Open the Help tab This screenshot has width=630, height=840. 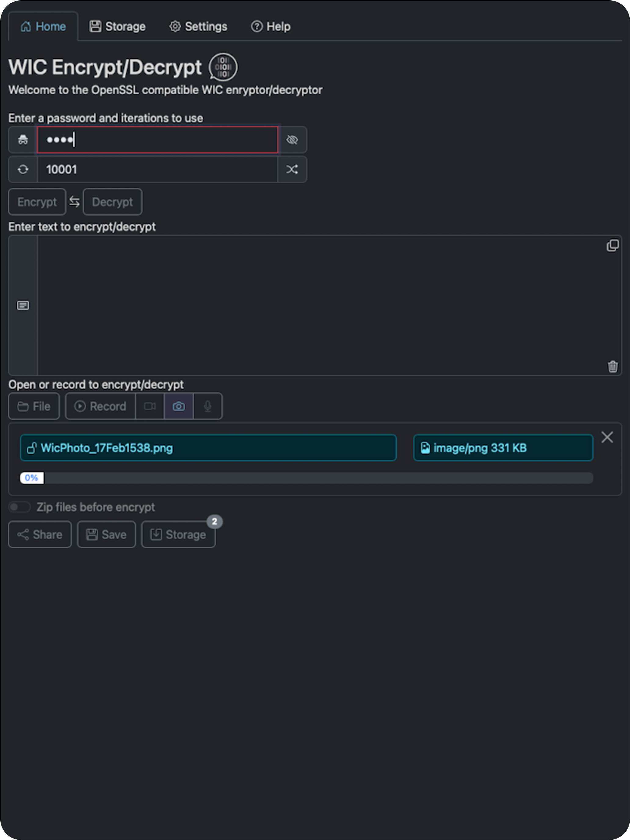click(x=270, y=27)
